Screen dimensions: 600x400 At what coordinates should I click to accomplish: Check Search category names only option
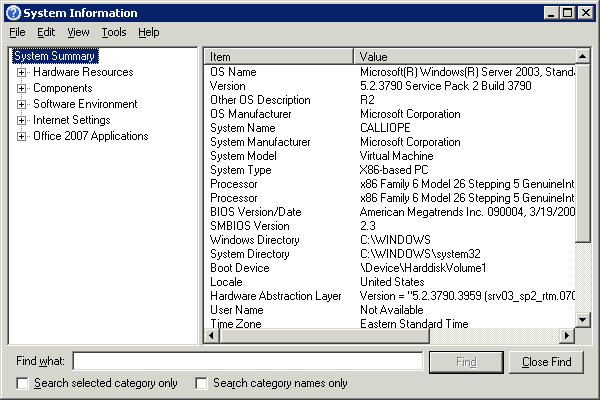click(201, 383)
